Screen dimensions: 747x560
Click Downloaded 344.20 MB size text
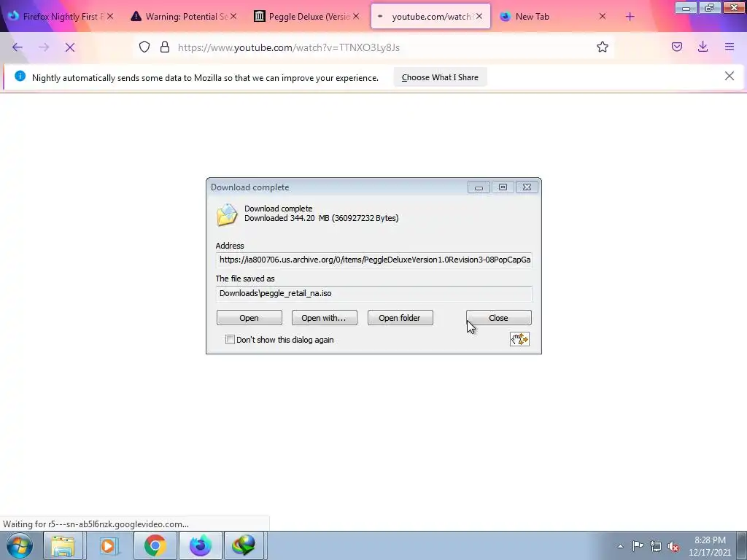[321, 218]
